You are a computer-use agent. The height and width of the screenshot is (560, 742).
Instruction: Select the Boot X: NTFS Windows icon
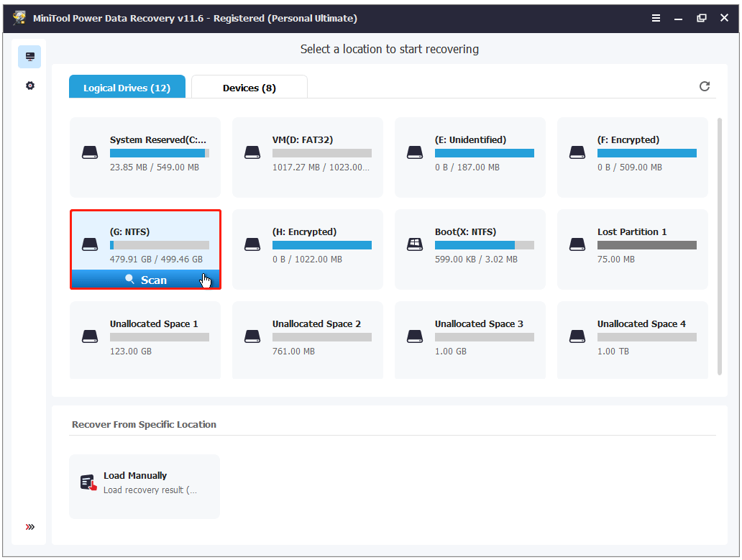pyautogui.click(x=414, y=244)
